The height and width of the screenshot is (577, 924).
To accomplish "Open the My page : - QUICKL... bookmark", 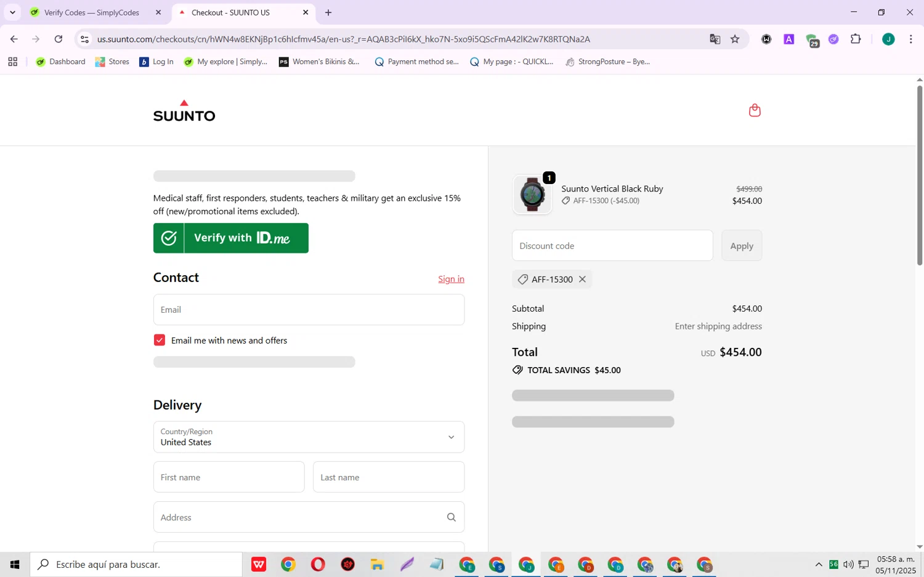I will 511,62.
